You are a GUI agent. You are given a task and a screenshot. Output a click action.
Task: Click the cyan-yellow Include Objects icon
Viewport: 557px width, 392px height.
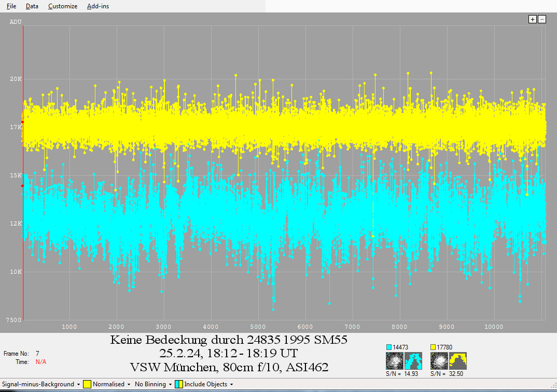178,384
